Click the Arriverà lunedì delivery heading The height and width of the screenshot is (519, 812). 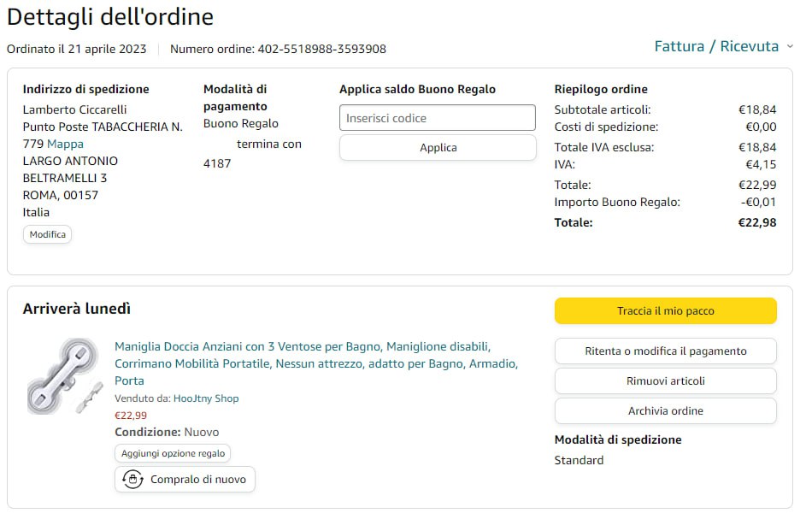click(77, 309)
